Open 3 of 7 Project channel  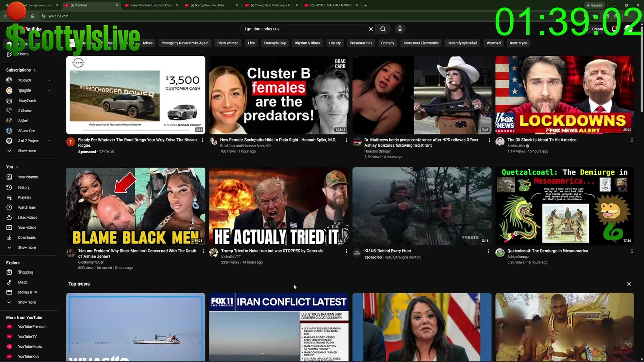[28, 141]
